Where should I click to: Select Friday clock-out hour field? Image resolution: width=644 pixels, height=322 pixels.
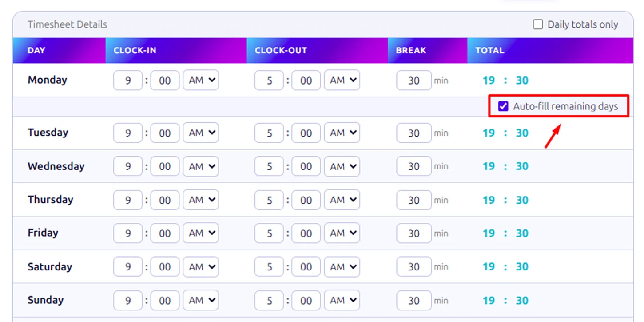pyautogui.click(x=269, y=233)
